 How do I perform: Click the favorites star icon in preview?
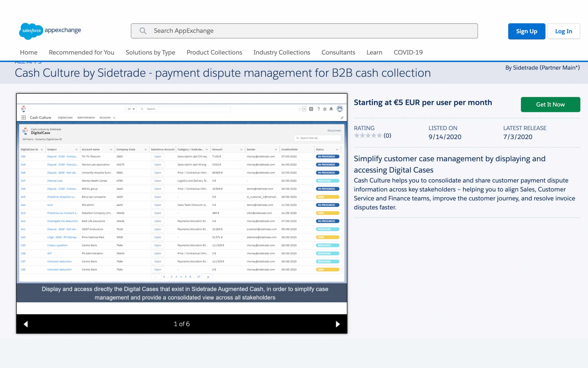click(300, 109)
